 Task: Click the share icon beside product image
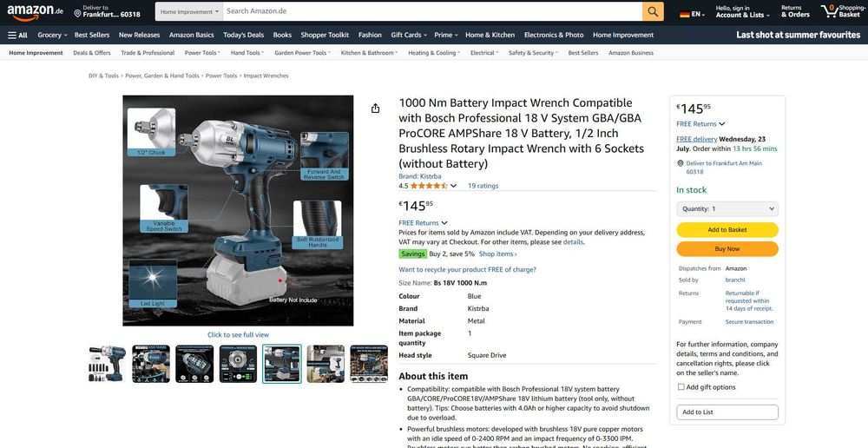(x=375, y=108)
